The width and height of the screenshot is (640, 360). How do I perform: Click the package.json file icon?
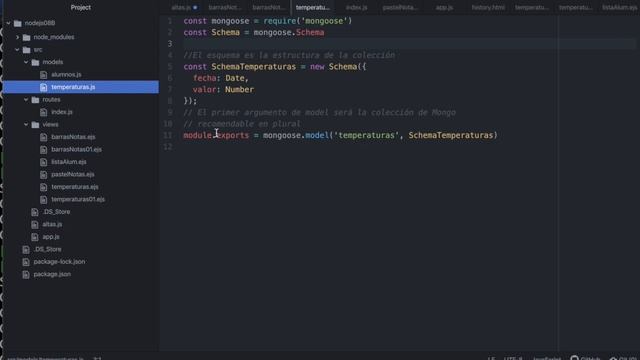click(26, 274)
